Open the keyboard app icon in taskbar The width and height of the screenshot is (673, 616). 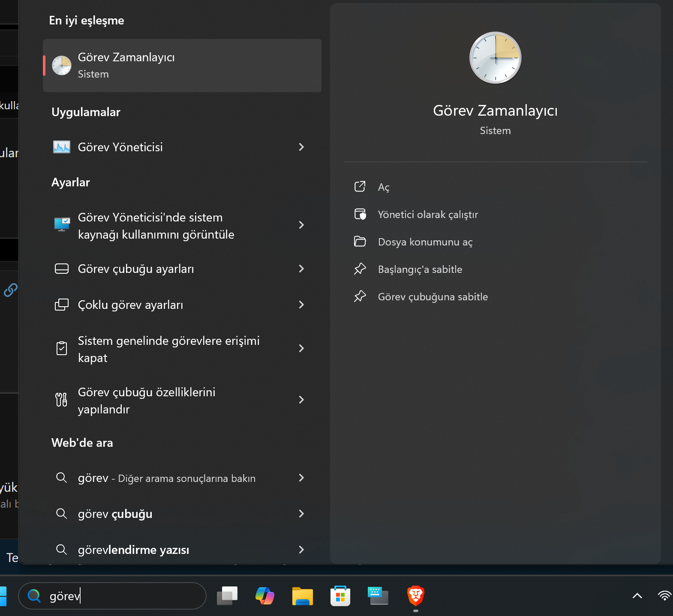[378, 596]
